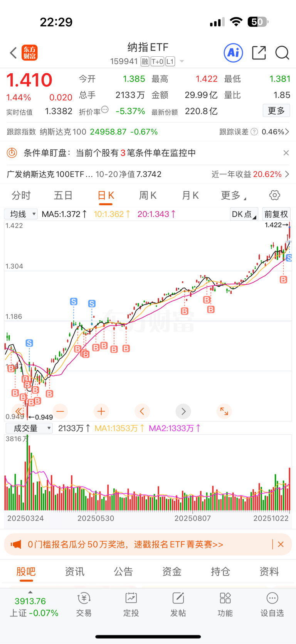The image size is (296, 644).
Task: Expand the 更多 chart period menu
Action: (x=233, y=196)
